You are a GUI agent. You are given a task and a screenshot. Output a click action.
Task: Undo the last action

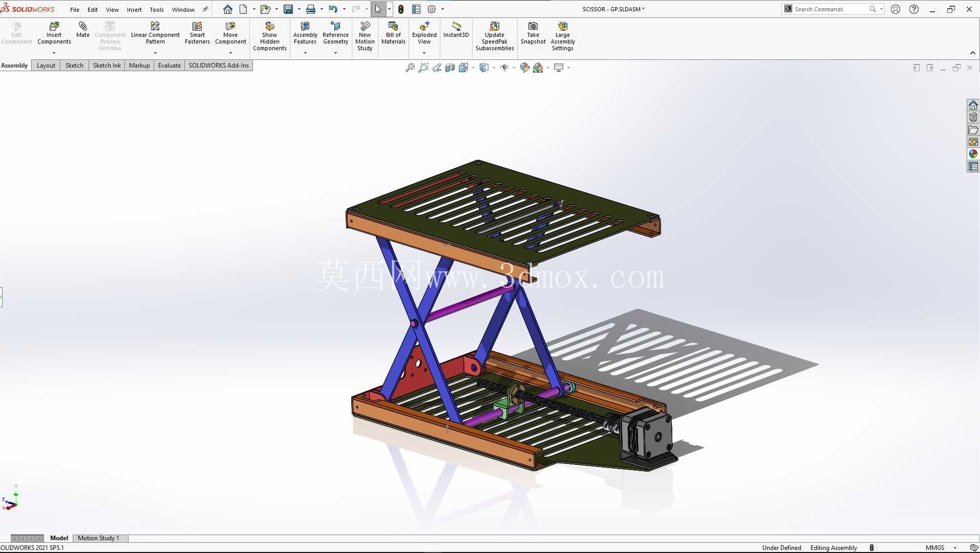[333, 9]
